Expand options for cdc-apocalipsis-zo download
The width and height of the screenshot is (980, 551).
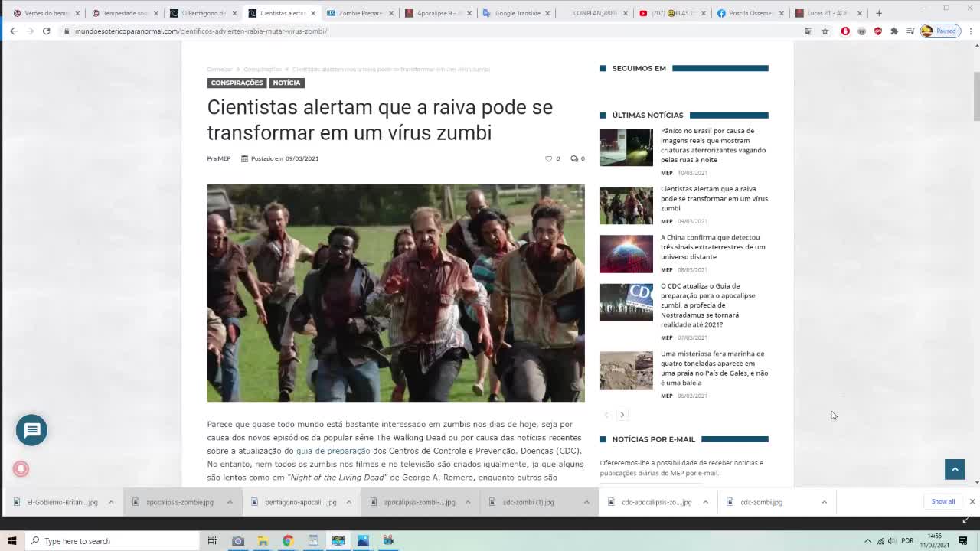705,502
